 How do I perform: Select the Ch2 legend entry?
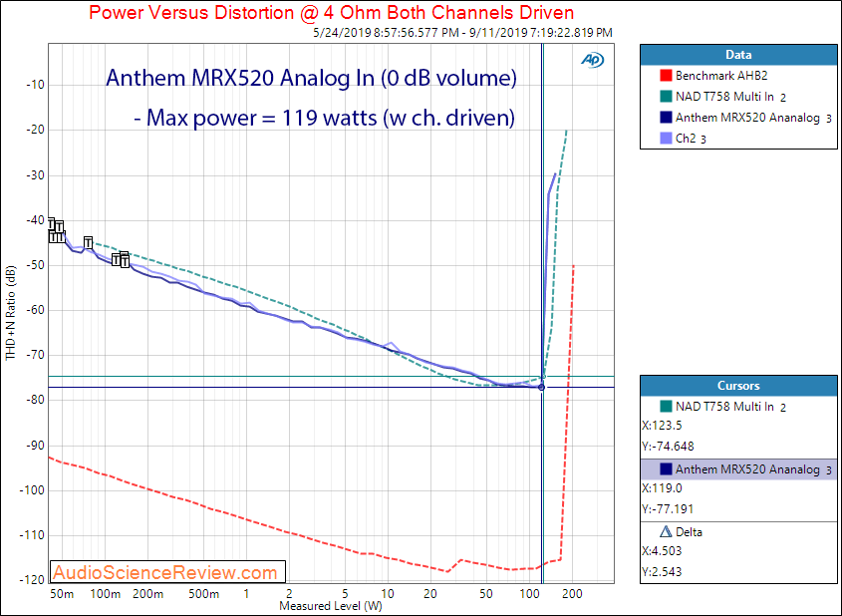691,139
